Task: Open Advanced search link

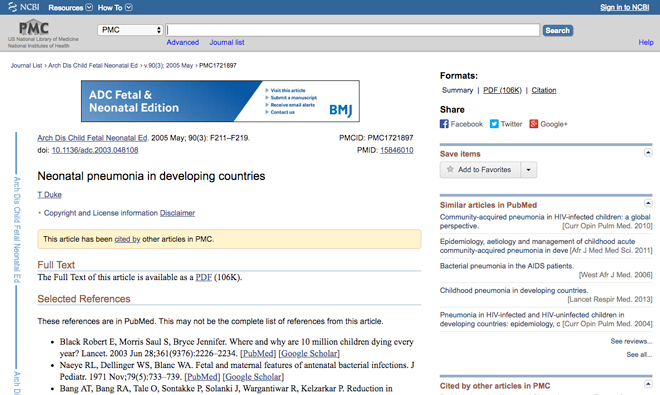Action: pos(183,42)
